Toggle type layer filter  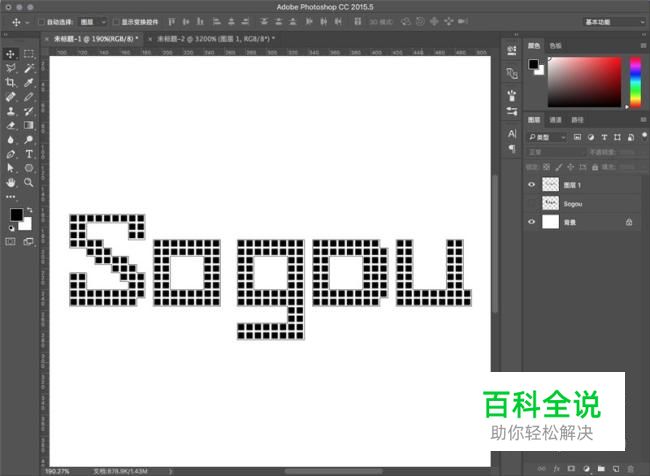tap(604, 137)
